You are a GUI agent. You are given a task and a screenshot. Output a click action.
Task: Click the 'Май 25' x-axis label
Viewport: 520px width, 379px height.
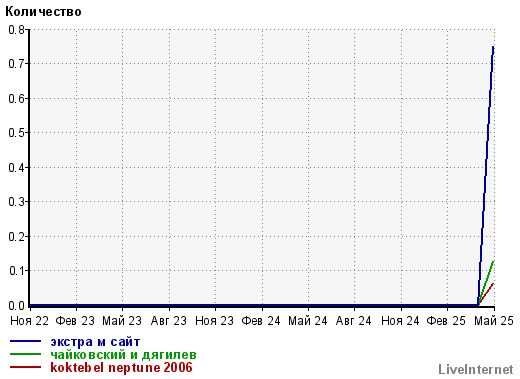point(494,321)
